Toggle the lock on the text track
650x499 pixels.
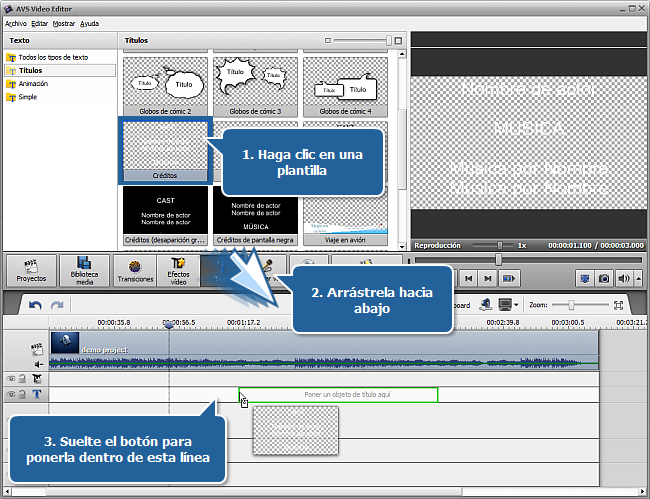tap(22, 395)
